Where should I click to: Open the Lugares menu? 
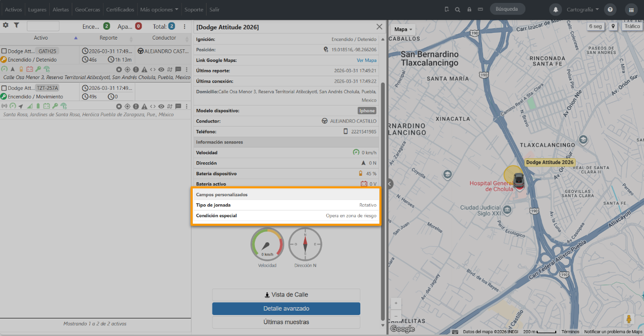pos(37,9)
